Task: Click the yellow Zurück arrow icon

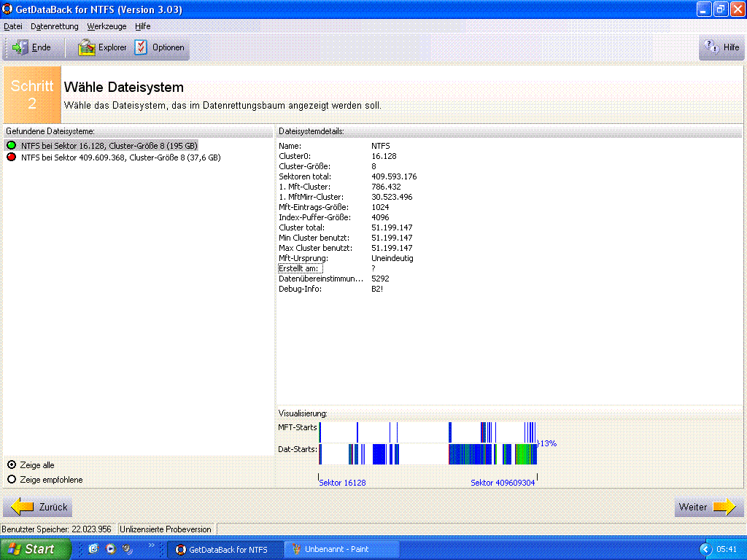Action: click(22, 507)
